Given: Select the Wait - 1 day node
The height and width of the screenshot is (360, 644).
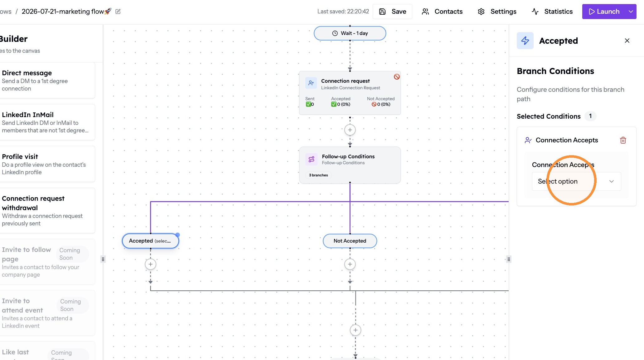Looking at the screenshot, I should pyautogui.click(x=350, y=33).
